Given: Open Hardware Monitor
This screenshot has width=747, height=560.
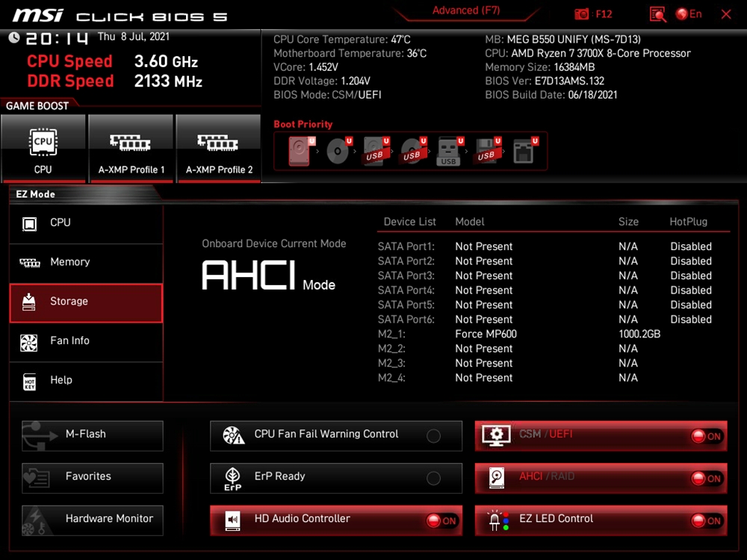Looking at the screenshot, I should 93,520.
